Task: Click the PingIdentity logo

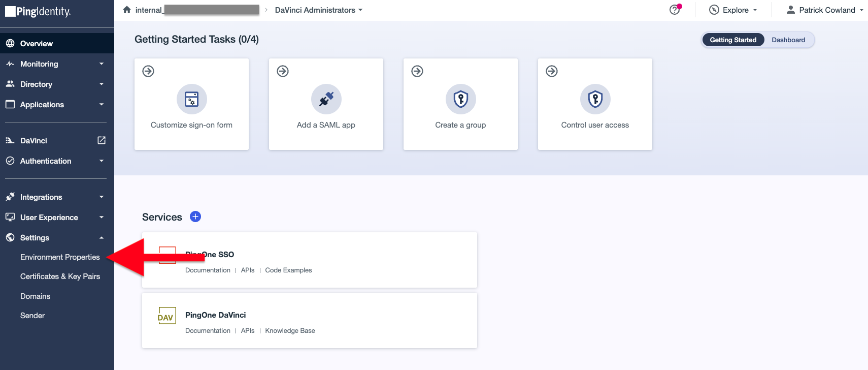Action: (x=38, y=11)
